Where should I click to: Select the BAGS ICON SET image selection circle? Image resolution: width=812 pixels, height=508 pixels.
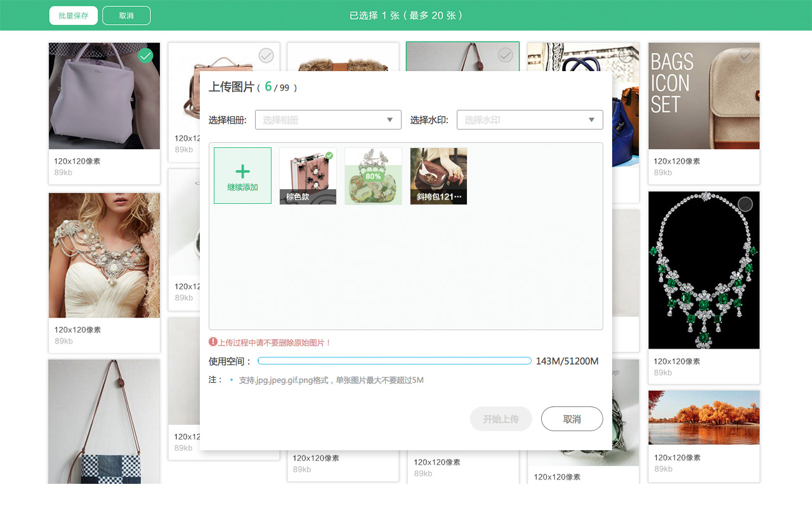745,55
